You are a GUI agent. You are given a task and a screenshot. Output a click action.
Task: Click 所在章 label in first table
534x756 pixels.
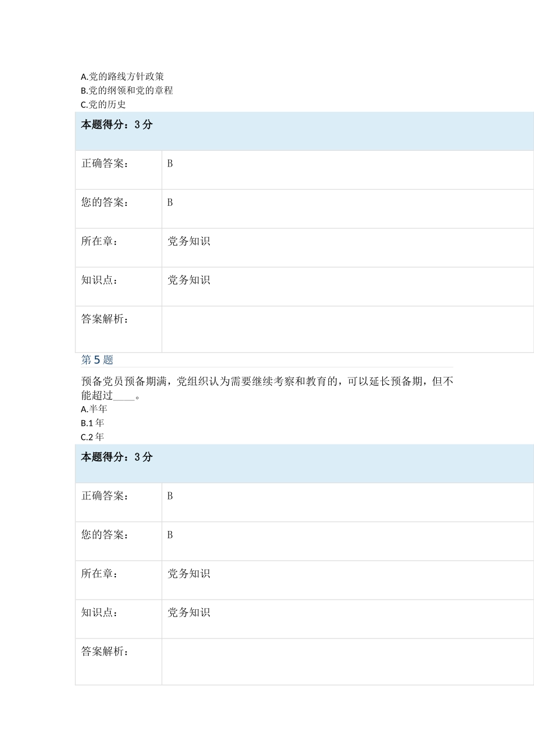coord(99,241)
